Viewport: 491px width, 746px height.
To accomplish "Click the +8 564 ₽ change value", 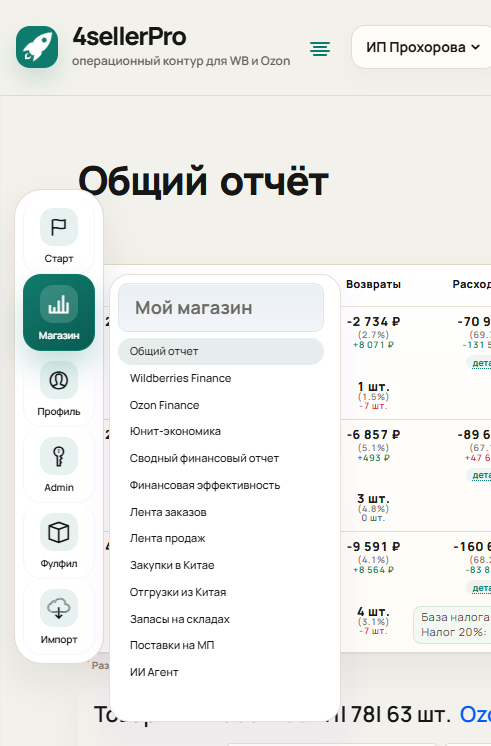I will pyautogui.click(x=373, y=570).
